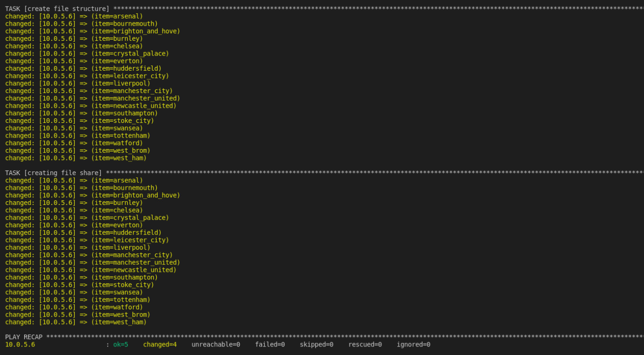Viewport: 644px width, 355px height.
Task: Click item=watford under create file structure task
Action: (117, 143)
